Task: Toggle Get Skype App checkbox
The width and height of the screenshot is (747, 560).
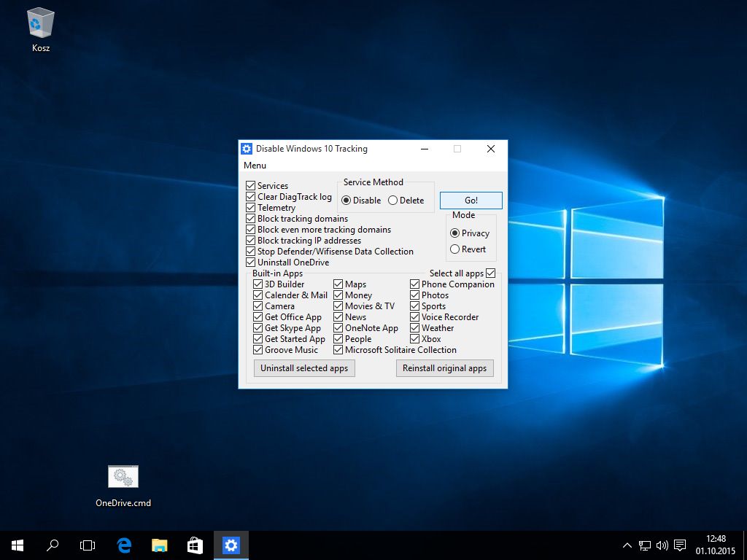Action: click(258, 327)
